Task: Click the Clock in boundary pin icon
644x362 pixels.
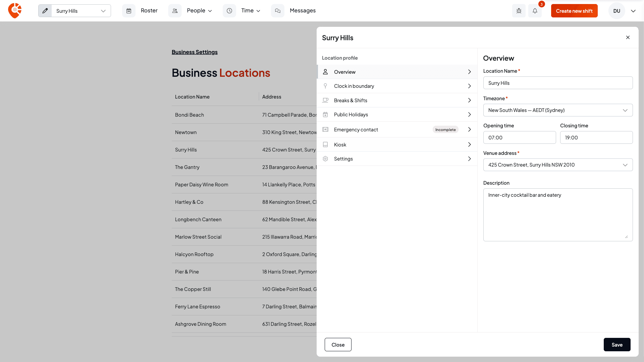Action: pos(325,86)
